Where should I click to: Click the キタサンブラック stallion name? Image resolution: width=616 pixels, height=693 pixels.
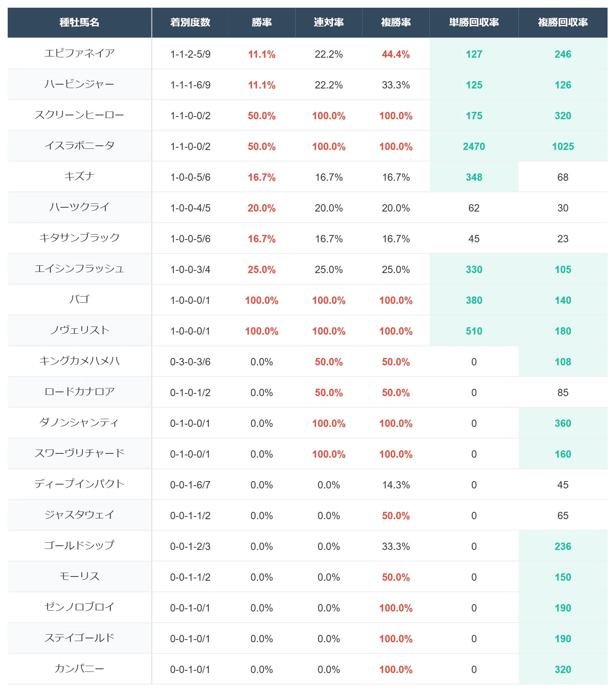click(x=79, y=238)
